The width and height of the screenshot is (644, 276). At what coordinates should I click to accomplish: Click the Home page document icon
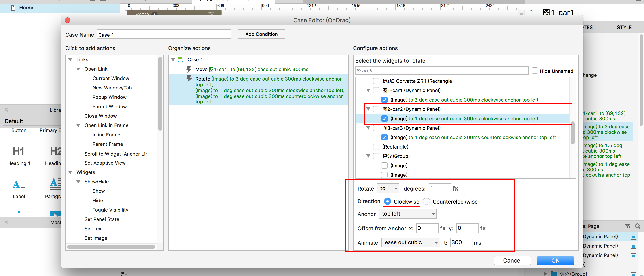click(13, 8)
